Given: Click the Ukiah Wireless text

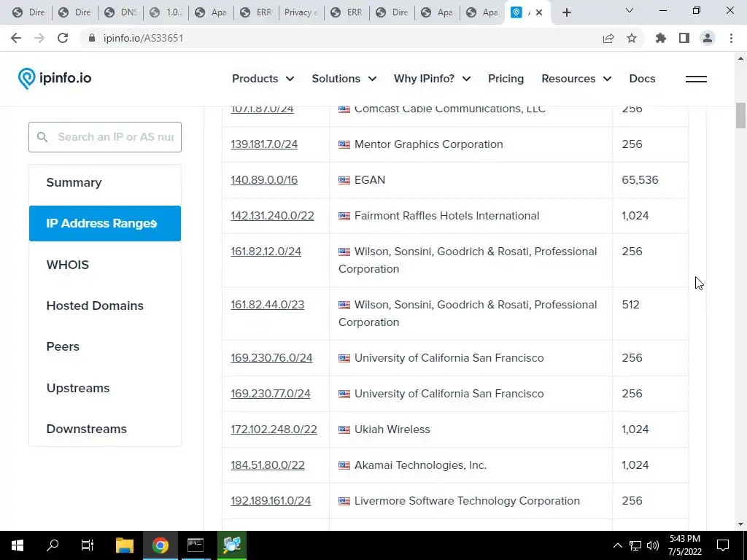Looking at the screenshot, I should tap(392, 429).
